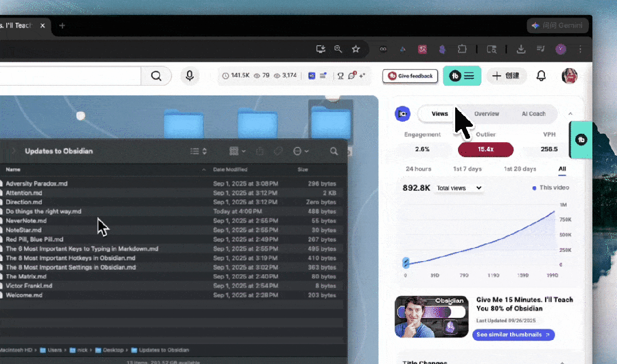Click See similar thumbnails button
The image size is (617, 364).
tap(513, 334)
